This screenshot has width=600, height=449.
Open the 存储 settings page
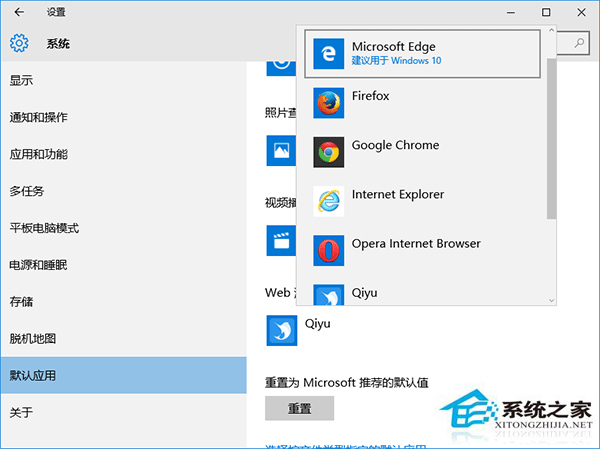tap(124, 302)
